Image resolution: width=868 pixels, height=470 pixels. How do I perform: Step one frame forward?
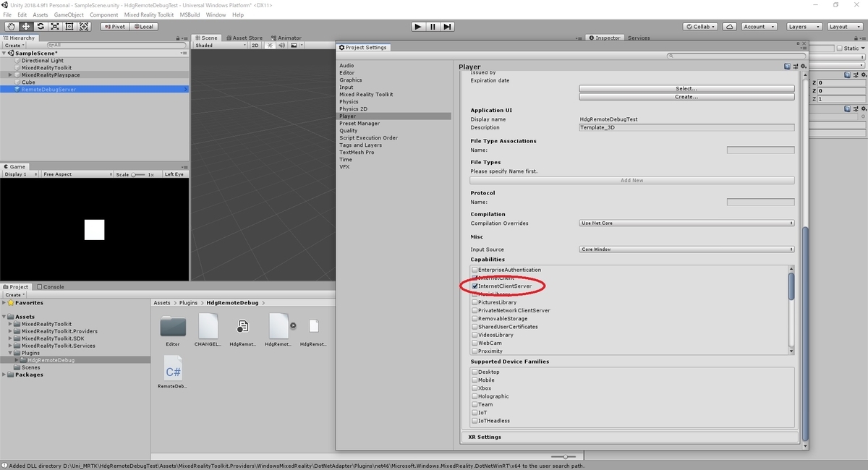448,27
